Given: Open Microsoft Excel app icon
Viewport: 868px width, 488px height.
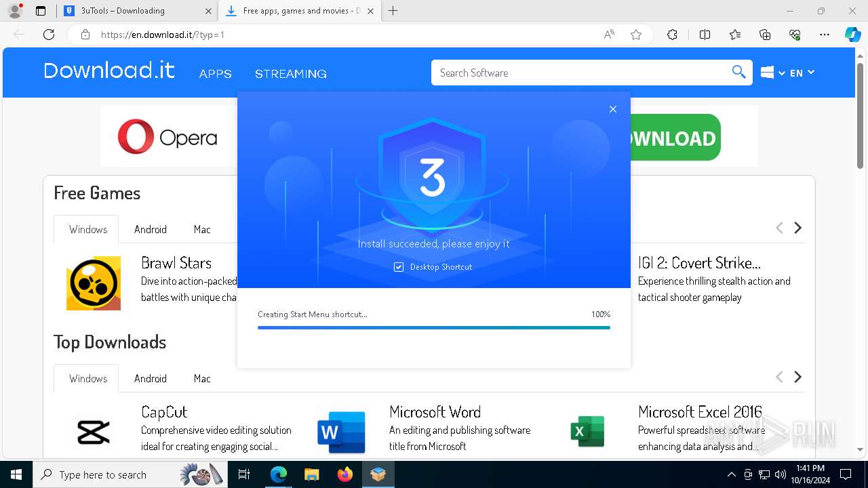Looking at the screenshot, I should (587, 432).
